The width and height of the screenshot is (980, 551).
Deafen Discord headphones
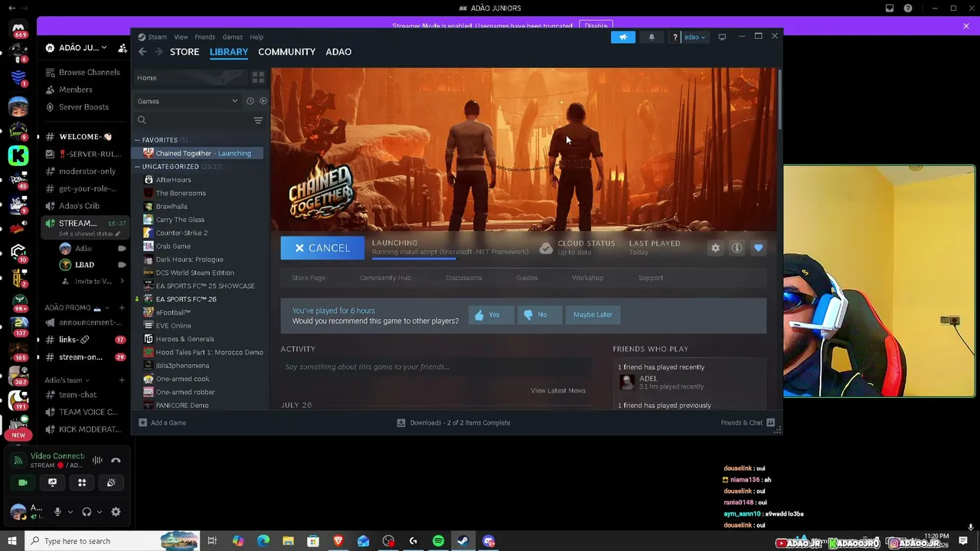click(x=87, y=512)
